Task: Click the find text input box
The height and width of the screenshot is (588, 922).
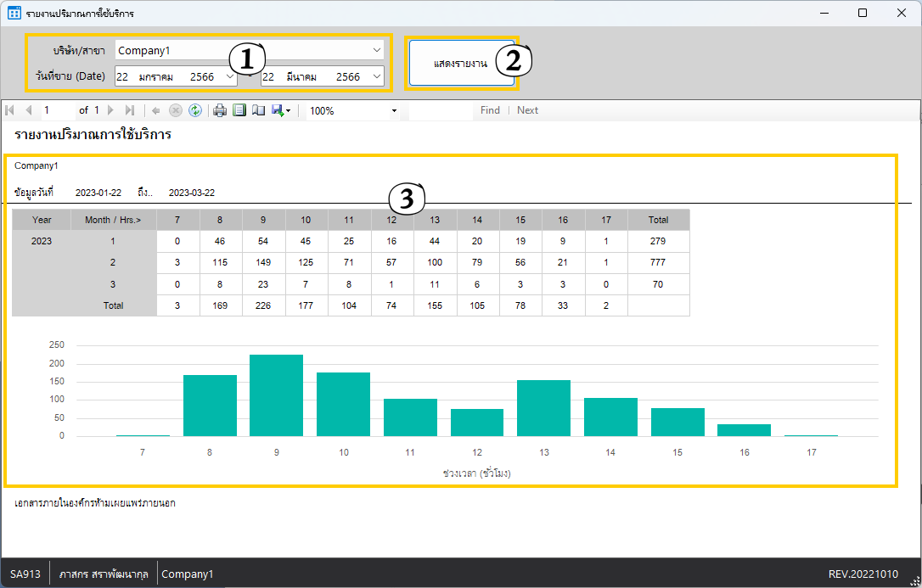Action: pos(440,110)
